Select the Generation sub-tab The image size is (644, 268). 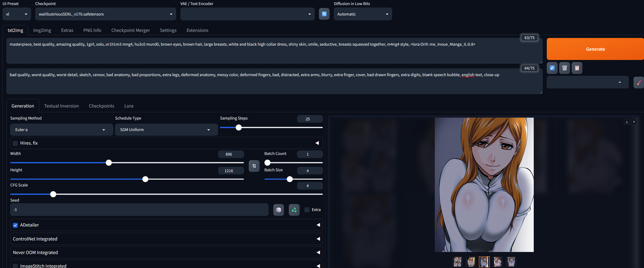pos(23,106)
